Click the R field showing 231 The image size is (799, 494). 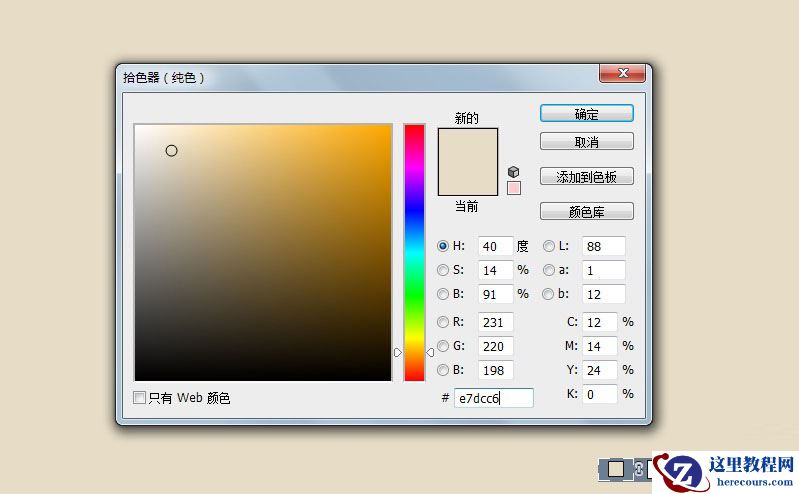point(495,322)
